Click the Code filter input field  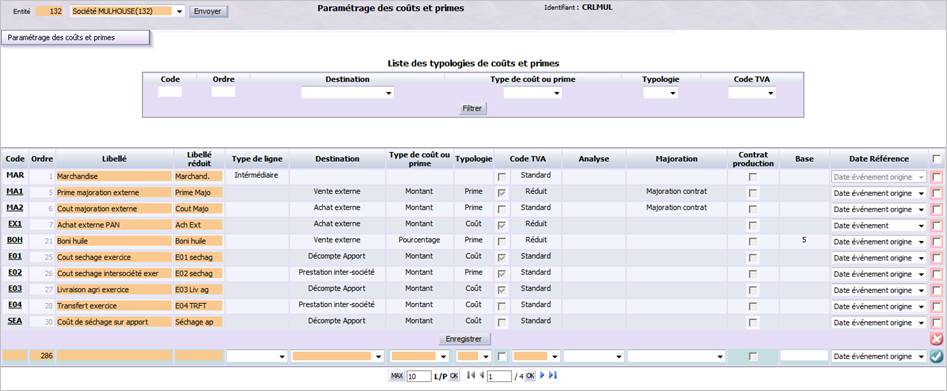pyautogui.click(x=170, y=92)
